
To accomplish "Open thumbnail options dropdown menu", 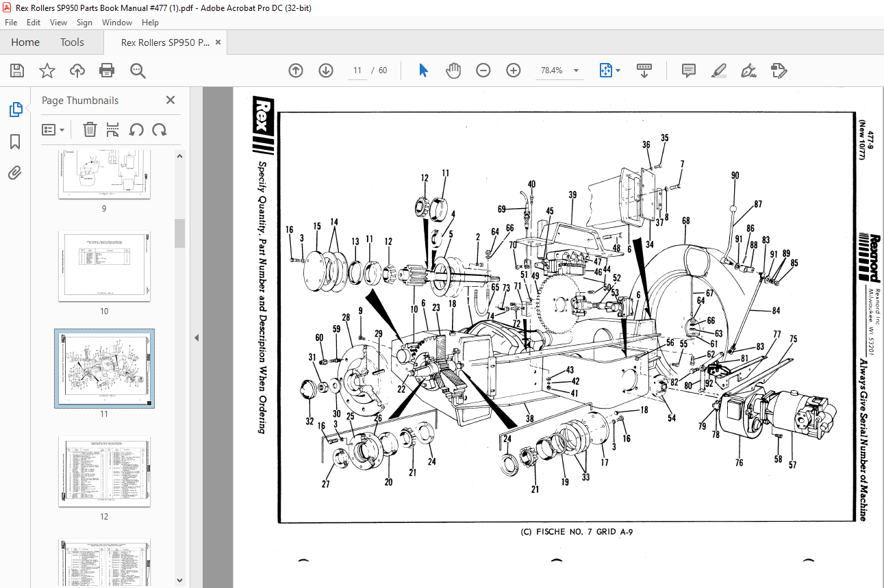I will [x=53, y=129].
